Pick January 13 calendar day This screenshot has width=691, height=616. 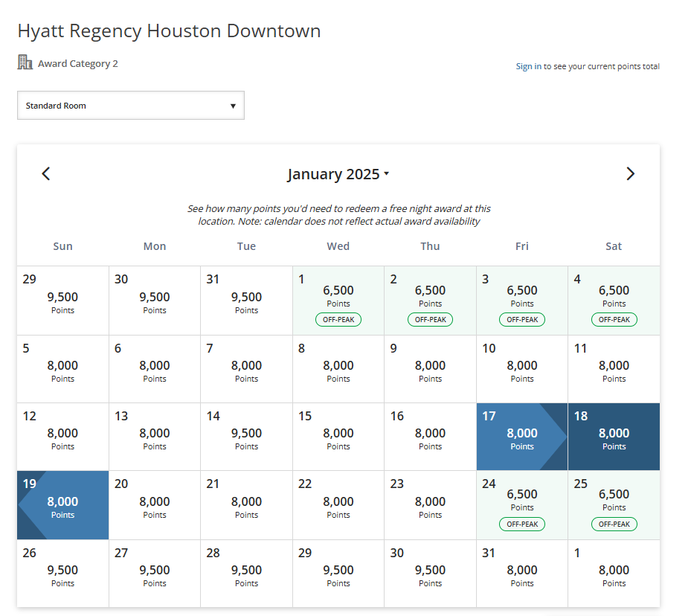(x=155, y=437)
